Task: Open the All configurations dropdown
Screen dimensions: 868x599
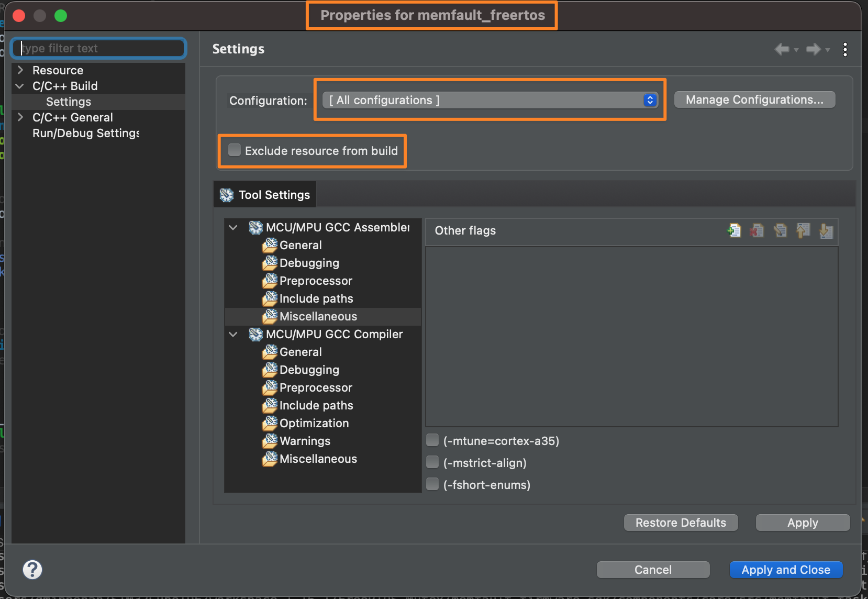Action: 489,100
